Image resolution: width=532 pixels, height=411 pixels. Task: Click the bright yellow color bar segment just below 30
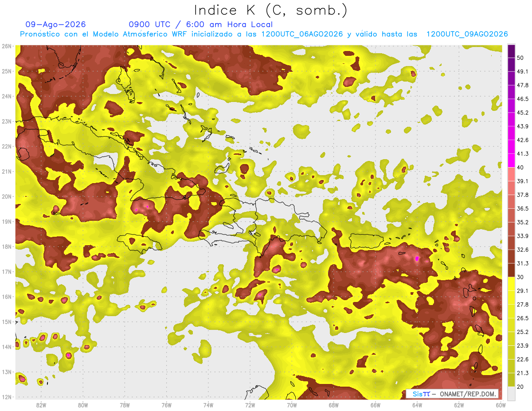pyautogui.click(x=511, y=284)
